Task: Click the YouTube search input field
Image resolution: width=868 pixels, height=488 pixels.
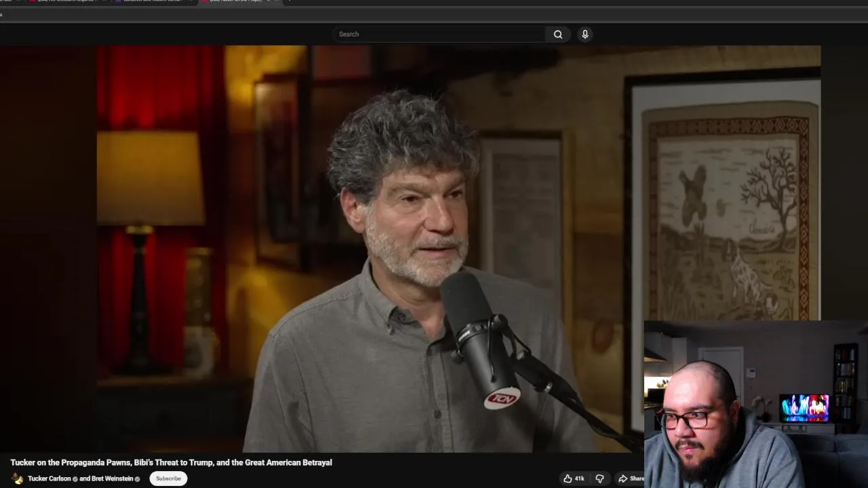Action: click(x=439, y=34)
